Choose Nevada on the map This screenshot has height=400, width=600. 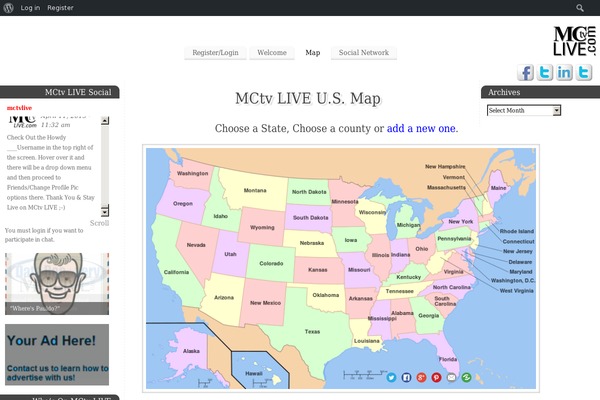point(196,245)
